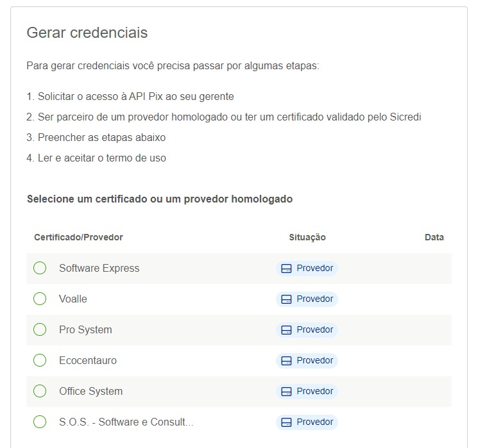Image resolution: width=478 pixels, height=448 pixels.
Task: Click the Provedor card icon for Voalle
Action: tap(286, 299)
